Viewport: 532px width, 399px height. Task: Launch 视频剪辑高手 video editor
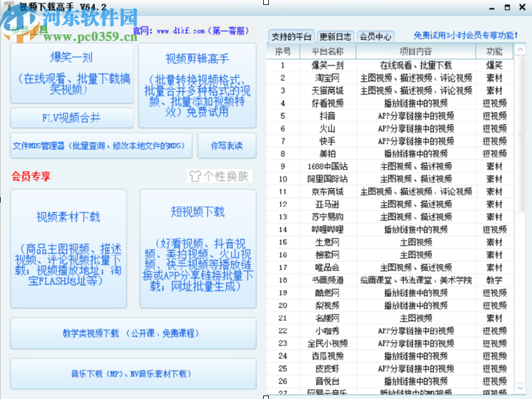197,86
